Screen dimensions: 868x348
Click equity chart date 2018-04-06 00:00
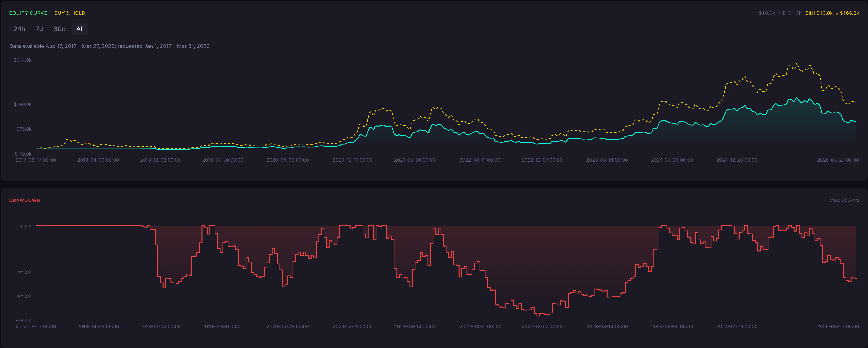(98, 160)
